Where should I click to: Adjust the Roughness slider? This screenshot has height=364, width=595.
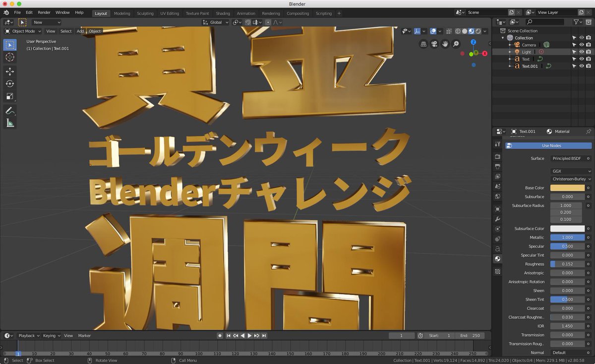tap(567, 264)
